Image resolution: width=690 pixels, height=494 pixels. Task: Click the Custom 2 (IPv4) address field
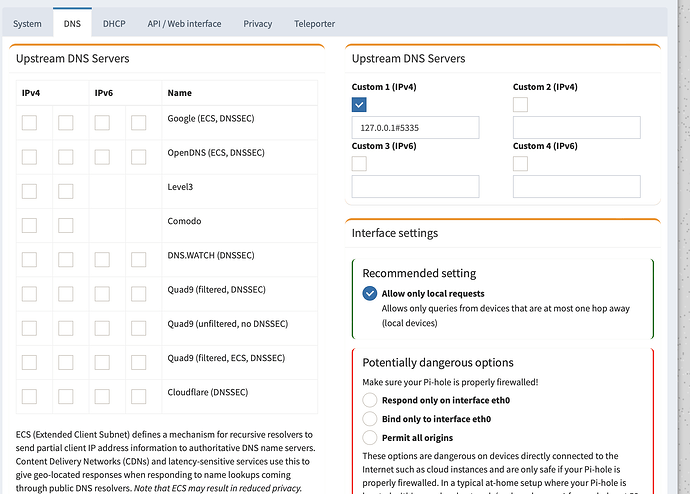coord(576,127)
